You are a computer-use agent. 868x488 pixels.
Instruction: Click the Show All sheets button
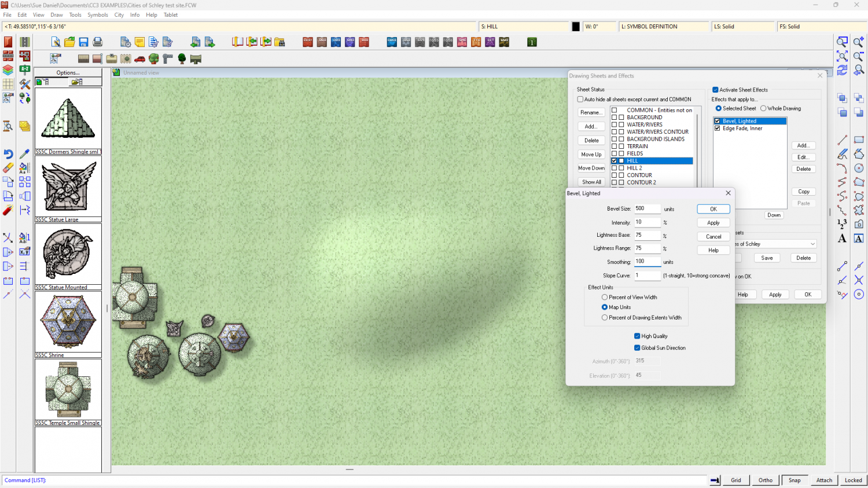point(591,182)
